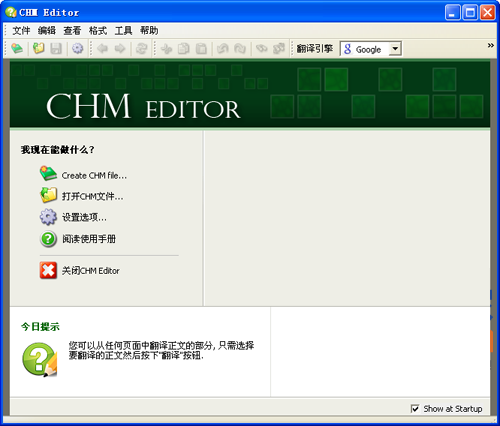
Task: Open the 工具 menu
Action: (x=124, y=31)
